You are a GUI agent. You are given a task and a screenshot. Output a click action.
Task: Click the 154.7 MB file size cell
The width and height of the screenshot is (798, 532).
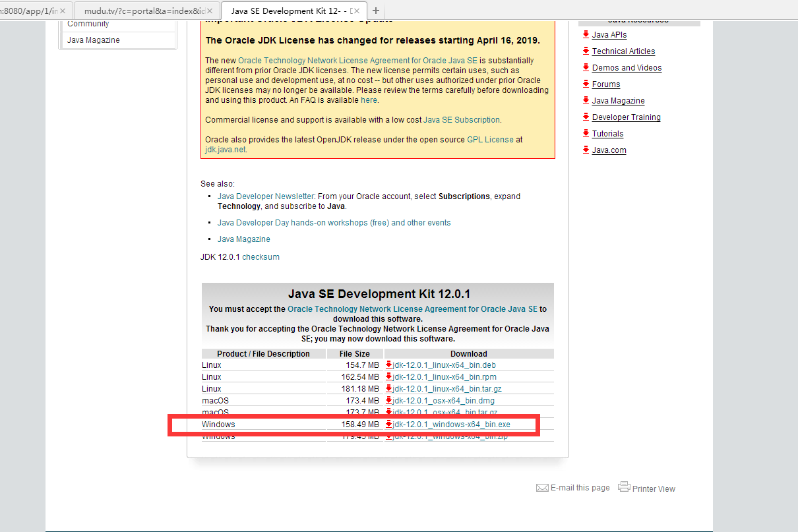point(355,365)
